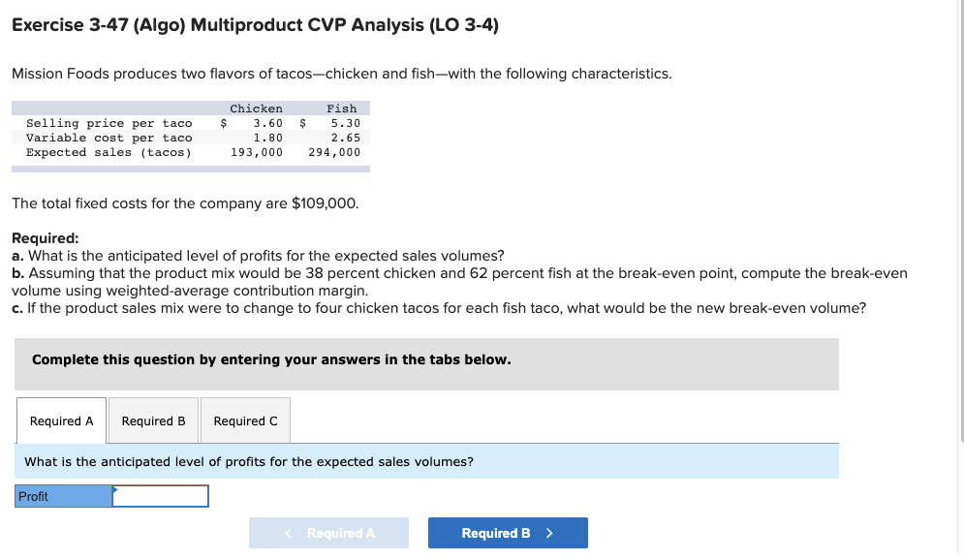Screen dimensions: 964x560
Task: Click the Chicken column header in the table
Action: pos(255,108)
